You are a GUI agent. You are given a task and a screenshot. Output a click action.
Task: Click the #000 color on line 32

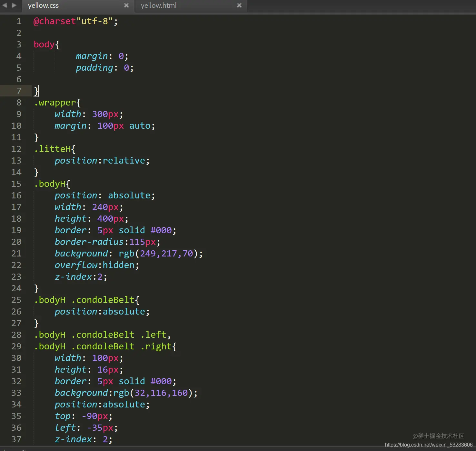pos(161,381)
